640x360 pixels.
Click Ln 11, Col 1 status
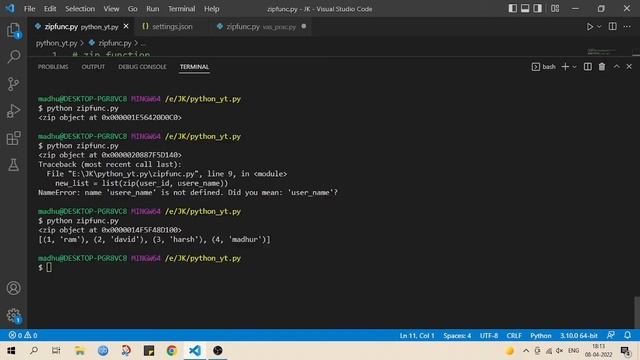click(417, 336)
